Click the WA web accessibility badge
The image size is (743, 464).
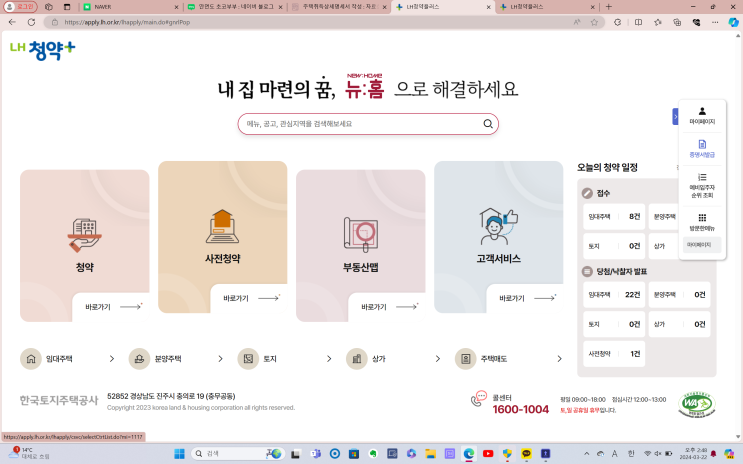[697, 404]
